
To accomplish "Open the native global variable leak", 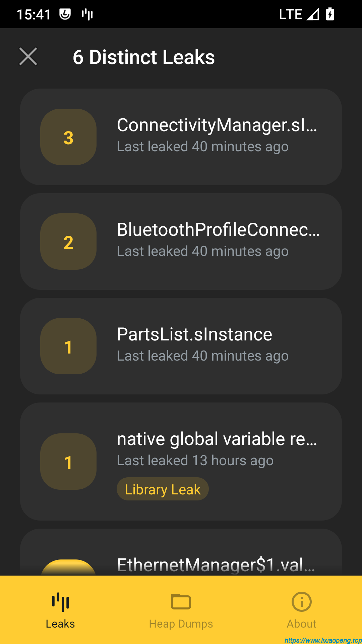I will (x=217, y=439).
